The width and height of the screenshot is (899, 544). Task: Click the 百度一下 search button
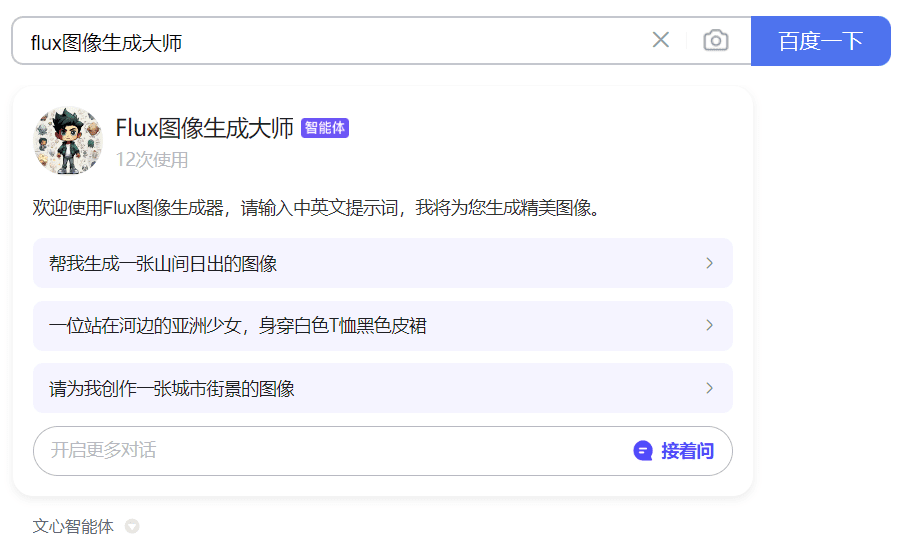[820, 41]
